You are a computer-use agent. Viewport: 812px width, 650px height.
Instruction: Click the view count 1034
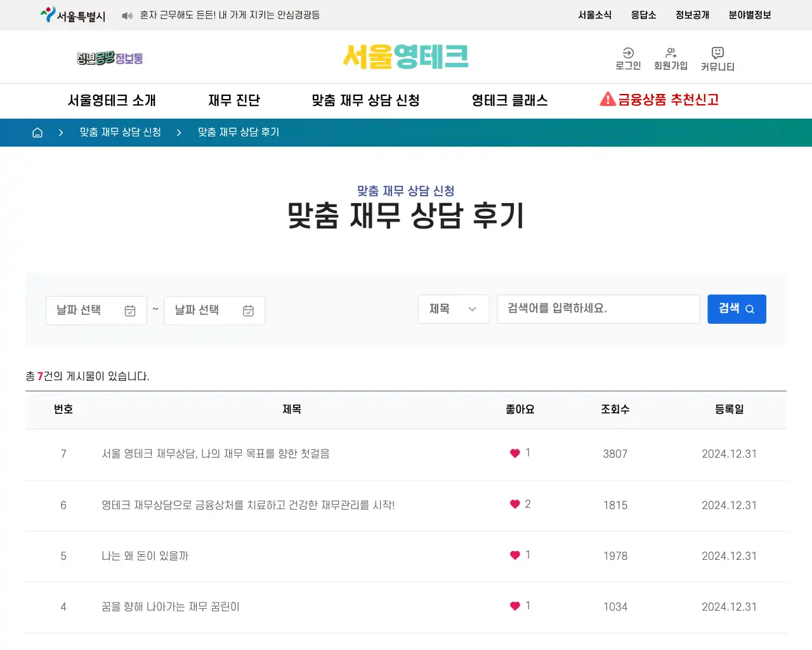coord(615,607)
